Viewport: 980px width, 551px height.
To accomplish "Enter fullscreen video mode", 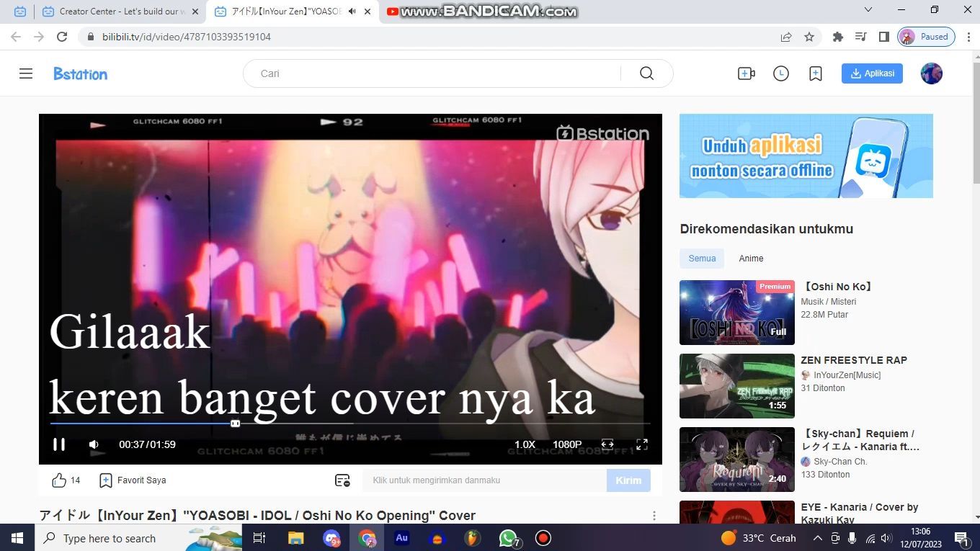I will tap(642, 444).
